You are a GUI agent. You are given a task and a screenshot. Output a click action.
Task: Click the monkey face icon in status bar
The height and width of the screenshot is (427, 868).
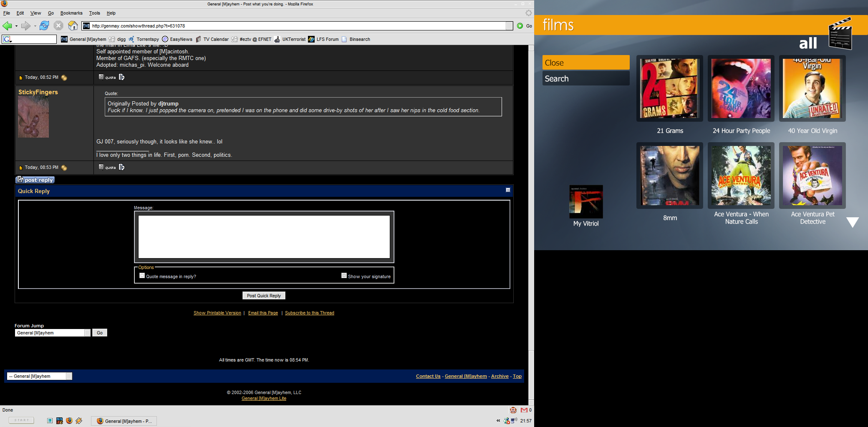513,410
